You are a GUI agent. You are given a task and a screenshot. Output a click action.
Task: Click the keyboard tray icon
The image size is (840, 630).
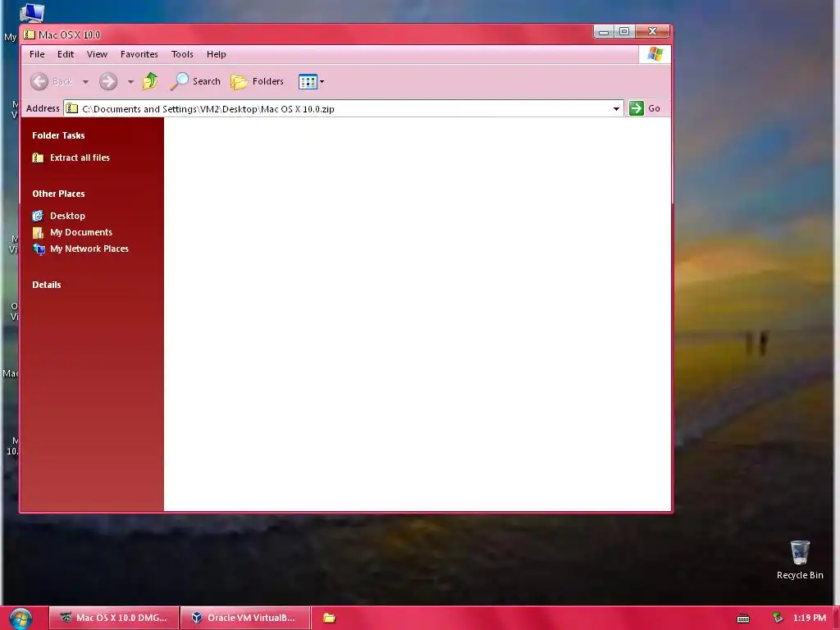pyautogui.click(x=743, y=619)
